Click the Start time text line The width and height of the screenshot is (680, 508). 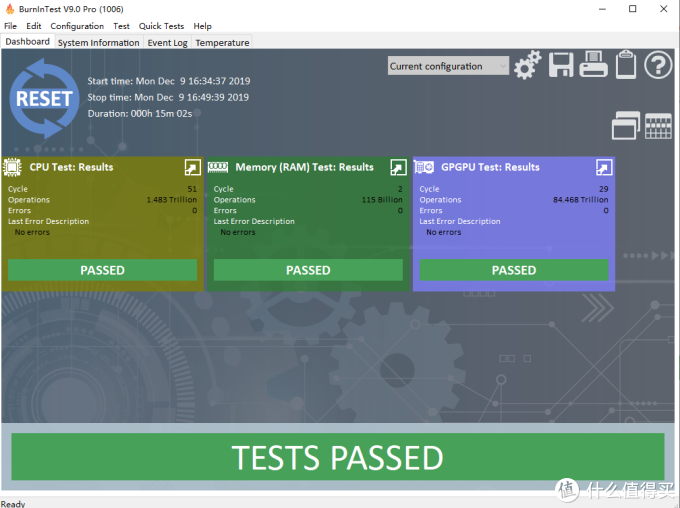pyautogui.click(x=169, y=81)
